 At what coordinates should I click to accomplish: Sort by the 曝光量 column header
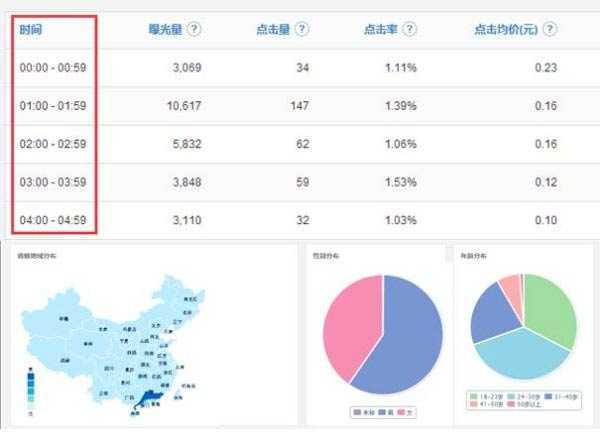(x=165, y=29)
